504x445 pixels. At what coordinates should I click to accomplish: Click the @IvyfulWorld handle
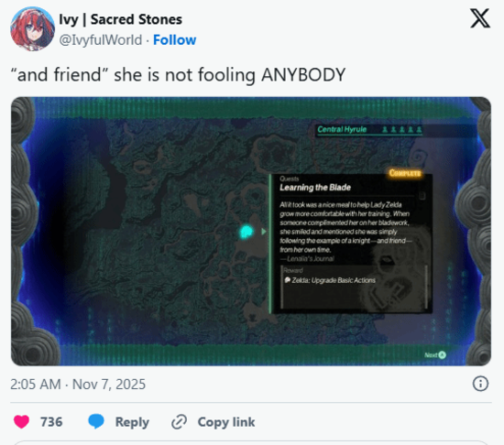100,40
